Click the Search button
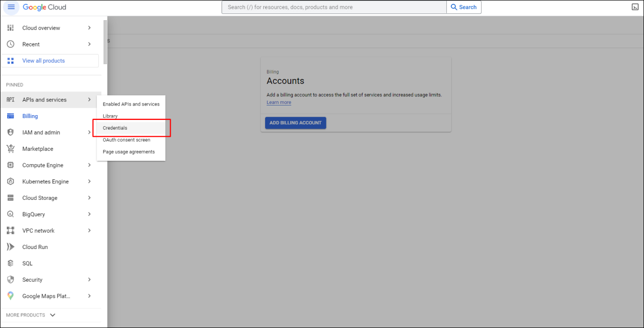The width and height of the screenshot is (644, 328). pos(464,7)
